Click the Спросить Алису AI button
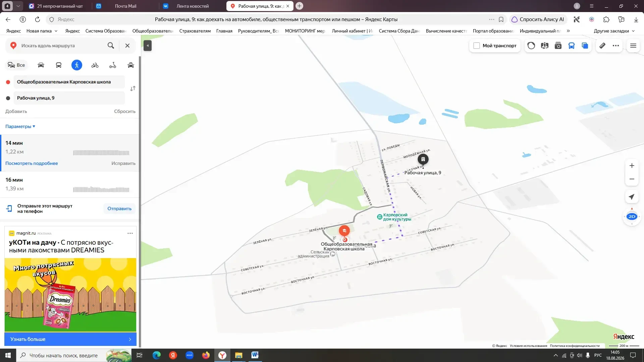The width and height of the screenshot is (644, 362). (538, 19)
